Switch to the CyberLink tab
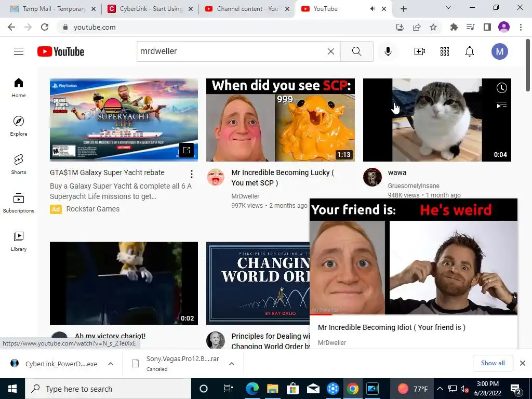Viewport: 532px width, 399px height. click(150, 9)
